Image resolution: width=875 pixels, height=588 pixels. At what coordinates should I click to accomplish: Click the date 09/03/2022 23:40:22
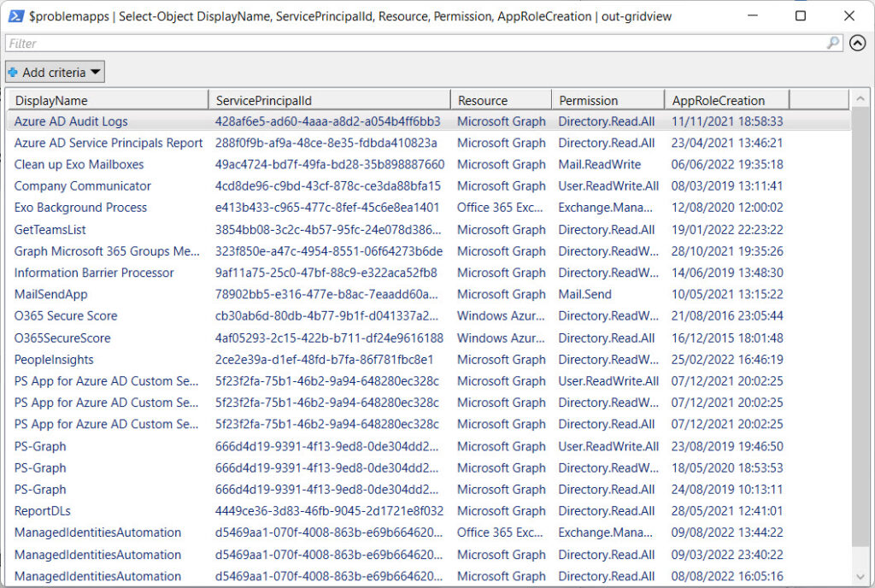pyautogui.click(x=727, y=555)
